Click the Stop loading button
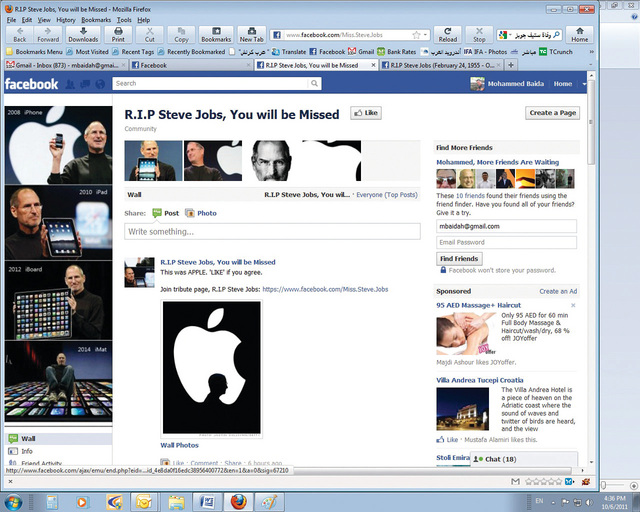 (x=479, y=35)
